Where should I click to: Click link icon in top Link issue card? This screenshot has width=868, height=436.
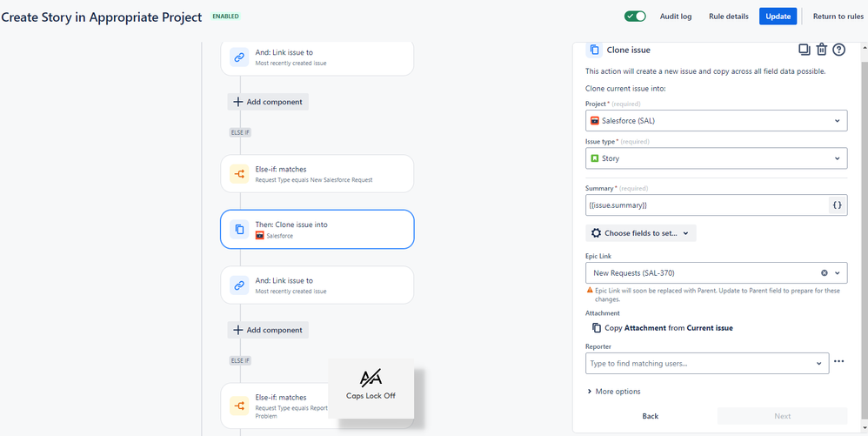click(x=239, y=57)
